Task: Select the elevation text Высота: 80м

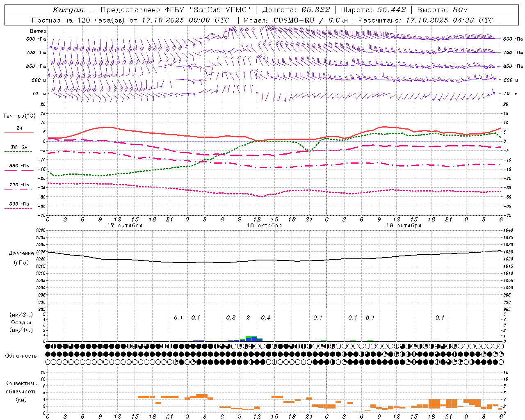Action: point(443,10)
